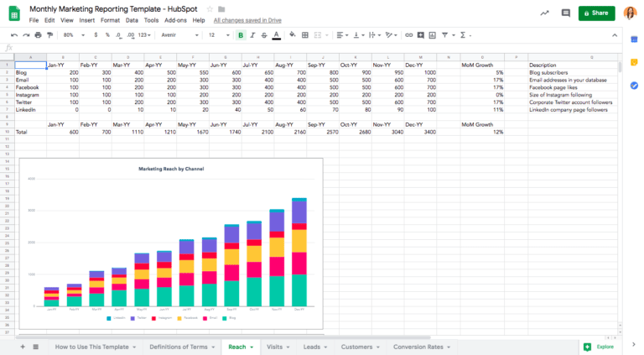This screenshot has height=355, width=644.
Task: Star this spreadsheet document
Action: tap(210, 8)
